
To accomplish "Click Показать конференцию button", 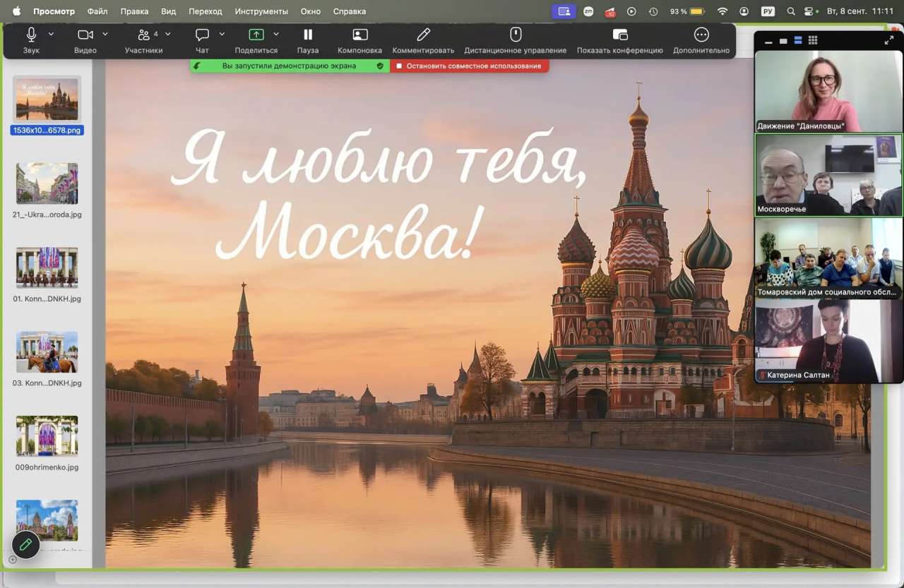I will click(620, 35).
